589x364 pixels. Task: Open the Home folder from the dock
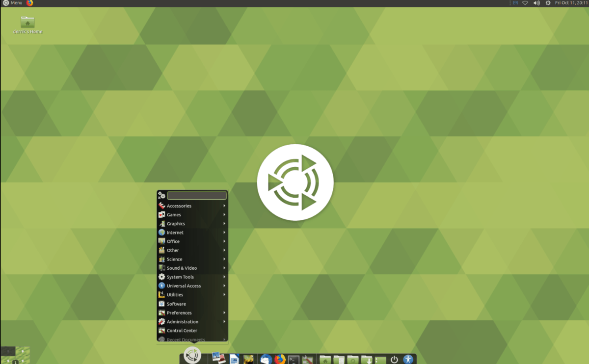[x=325, y=360]
